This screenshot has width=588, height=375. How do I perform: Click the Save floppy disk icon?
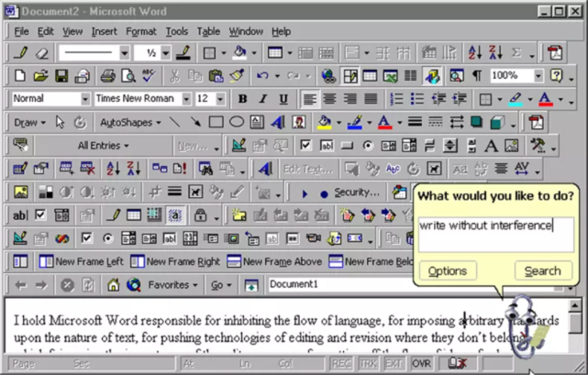61,76
